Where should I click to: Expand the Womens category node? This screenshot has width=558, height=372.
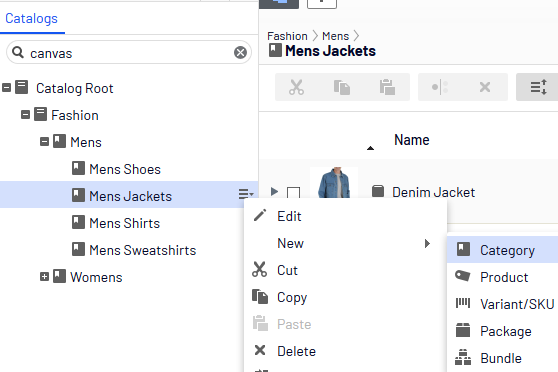[44, 277]
